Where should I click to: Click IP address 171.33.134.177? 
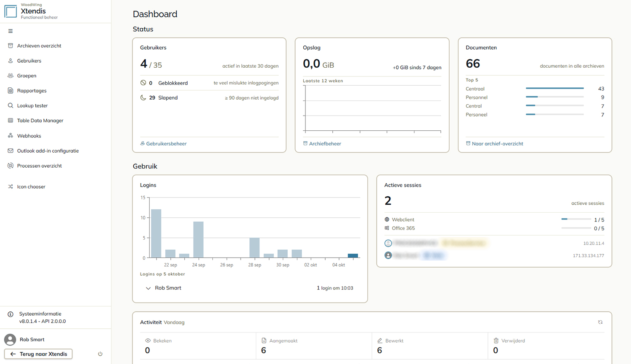(x=588, y=256)
